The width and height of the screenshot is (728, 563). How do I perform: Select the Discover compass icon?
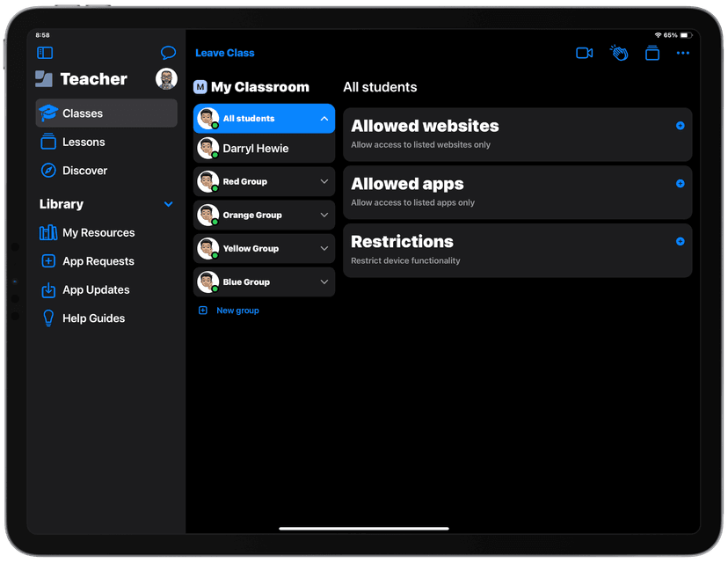click(x=50, y=172)
